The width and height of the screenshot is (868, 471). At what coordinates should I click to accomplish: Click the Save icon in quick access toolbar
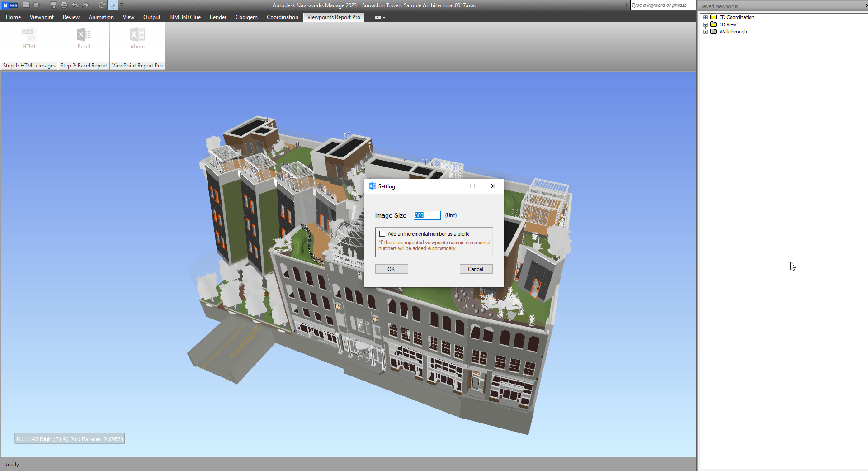coord(53,5)
